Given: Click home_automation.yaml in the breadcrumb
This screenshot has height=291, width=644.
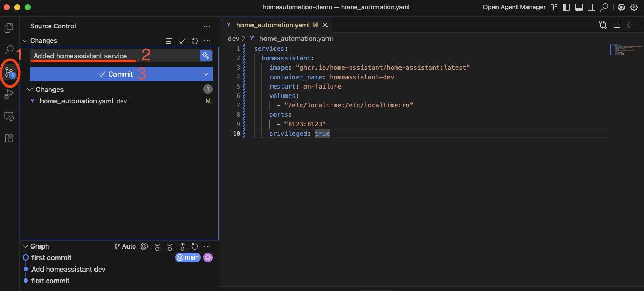Looking at the screenshot, I should (296, 38).
